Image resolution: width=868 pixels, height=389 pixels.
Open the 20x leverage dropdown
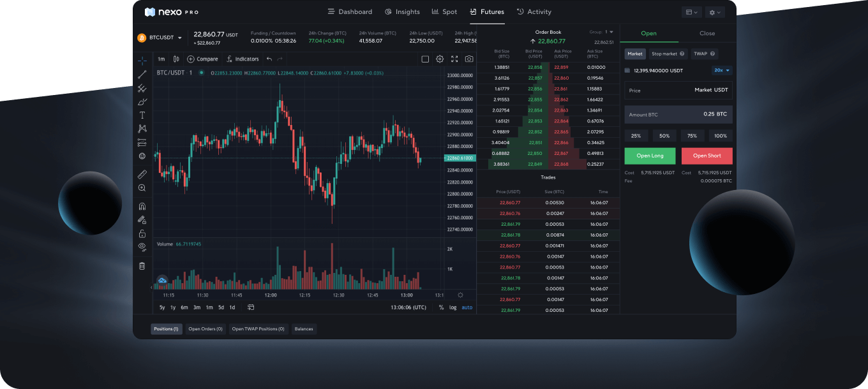pyautogui.click(x=722, y=70)
